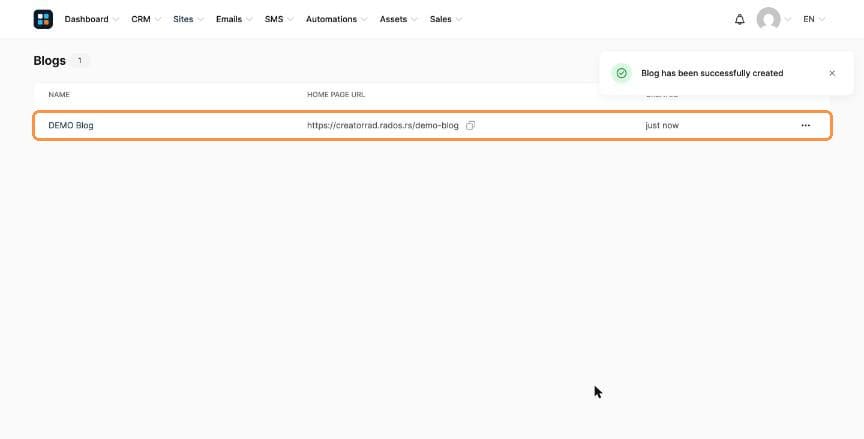The image size is (864, 439).
Task: Open the Sites menu
Action: [183, 19]
